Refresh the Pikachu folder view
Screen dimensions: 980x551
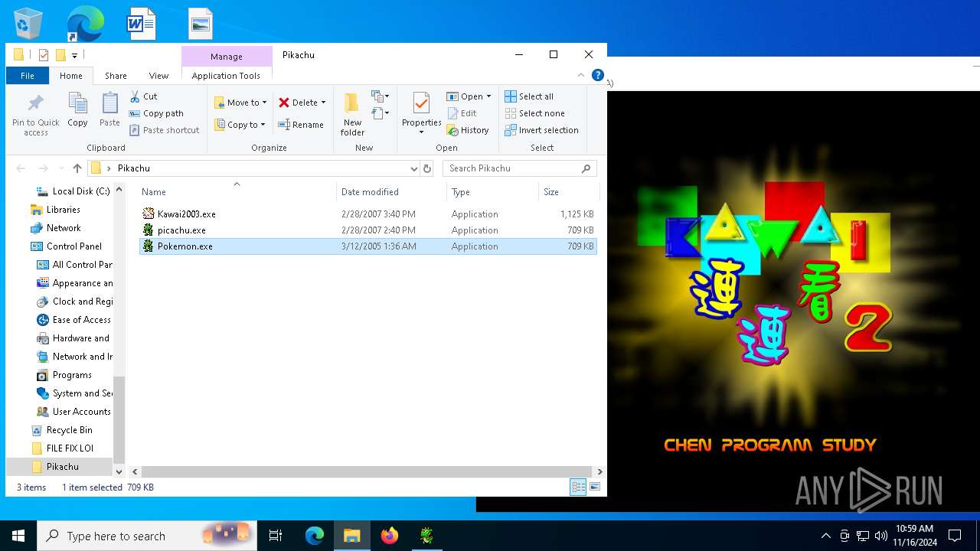[x=427, y=168]
